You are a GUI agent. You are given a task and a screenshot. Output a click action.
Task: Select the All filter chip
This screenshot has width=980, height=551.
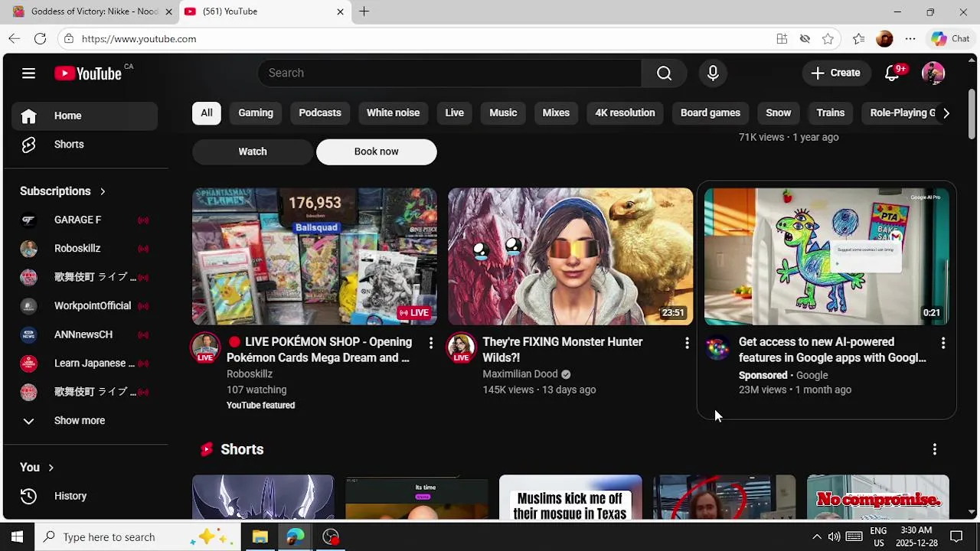[207, 112]
